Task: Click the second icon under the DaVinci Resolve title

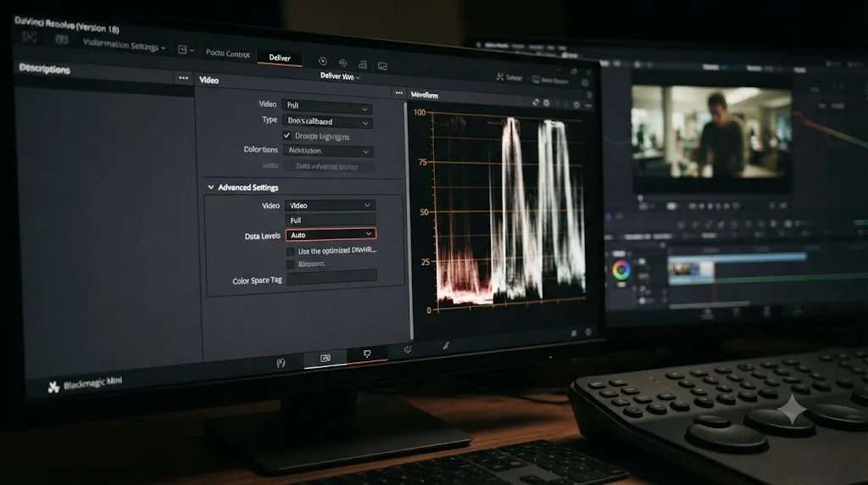Action: click(61, 39)
